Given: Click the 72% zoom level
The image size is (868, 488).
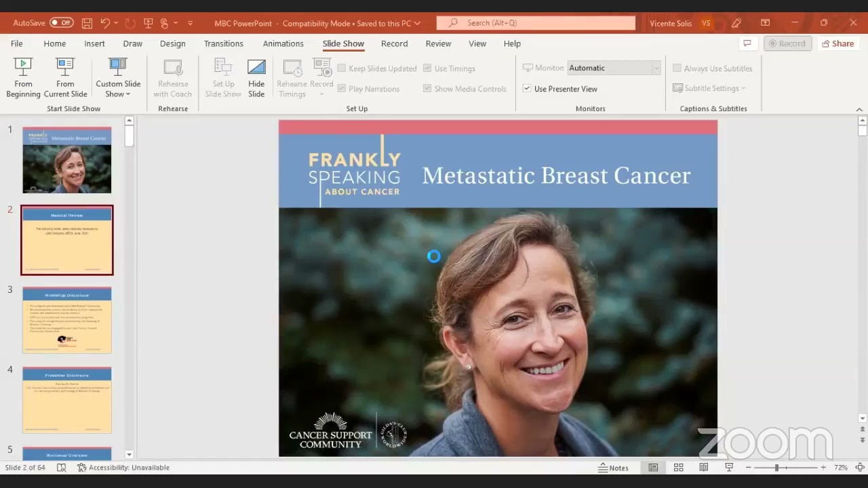Looking at the screenshot, I should coord(841,468).
